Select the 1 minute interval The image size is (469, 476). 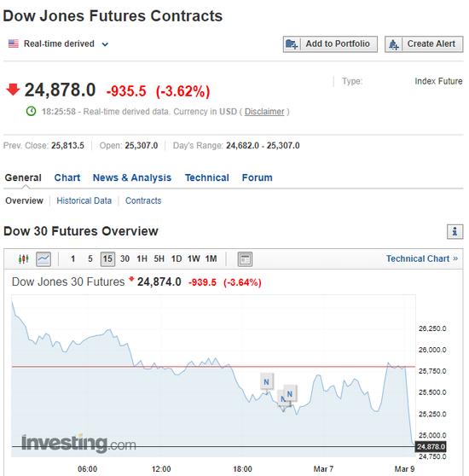[72, 259]
